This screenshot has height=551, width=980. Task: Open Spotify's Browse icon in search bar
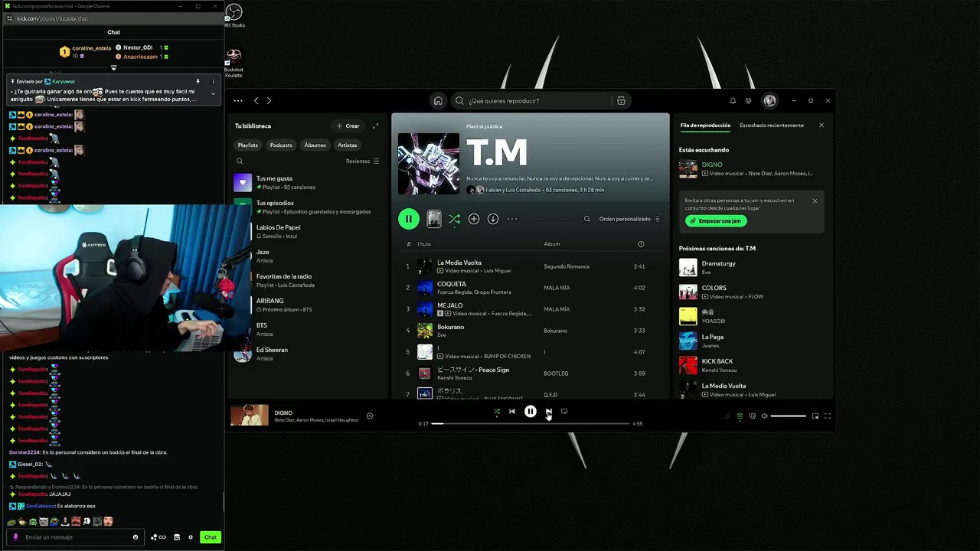[621, 100]
